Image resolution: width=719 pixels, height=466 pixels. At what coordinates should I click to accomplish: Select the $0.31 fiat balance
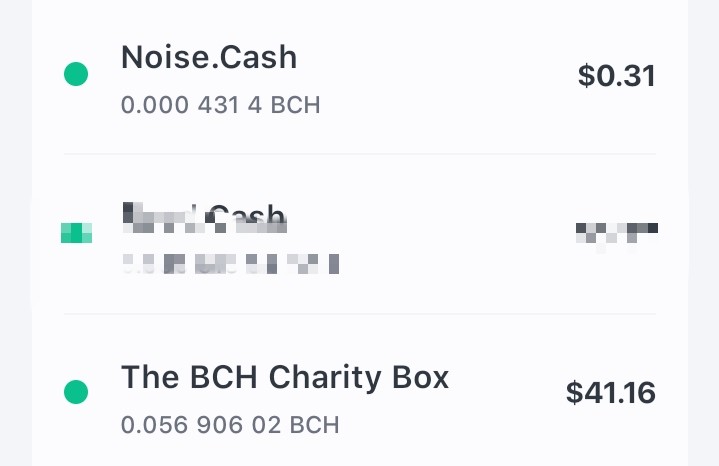click(617, 76)
